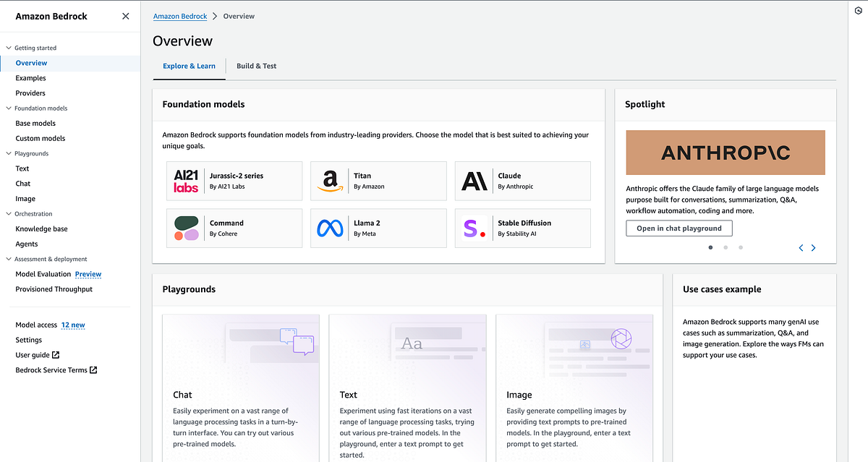Open the Chat playground card icon
The image size is (868, 462).
coord(296,341)
